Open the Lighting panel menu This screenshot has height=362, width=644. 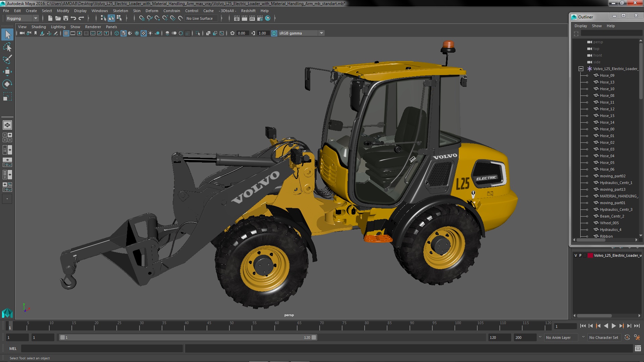58,27
